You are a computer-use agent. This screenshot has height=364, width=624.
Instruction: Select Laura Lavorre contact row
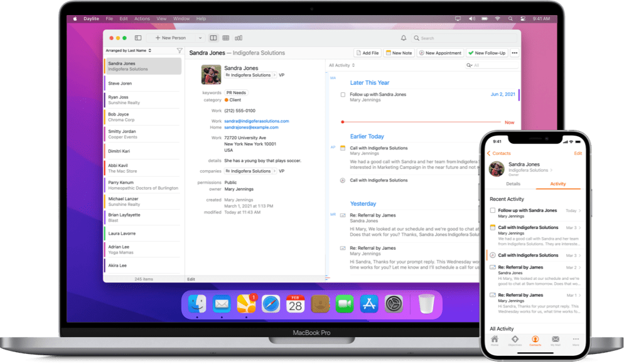point(143,233)
